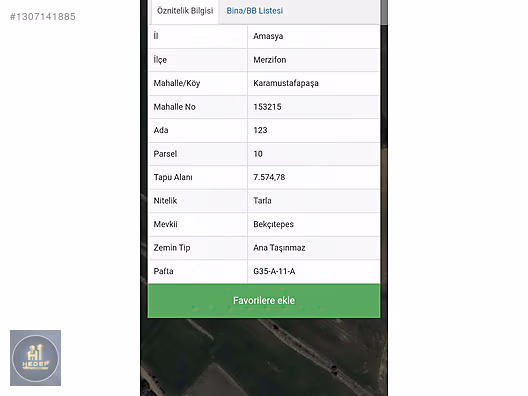
Task: Click the Mahalle No row label
Action: (x=174, y=107)
